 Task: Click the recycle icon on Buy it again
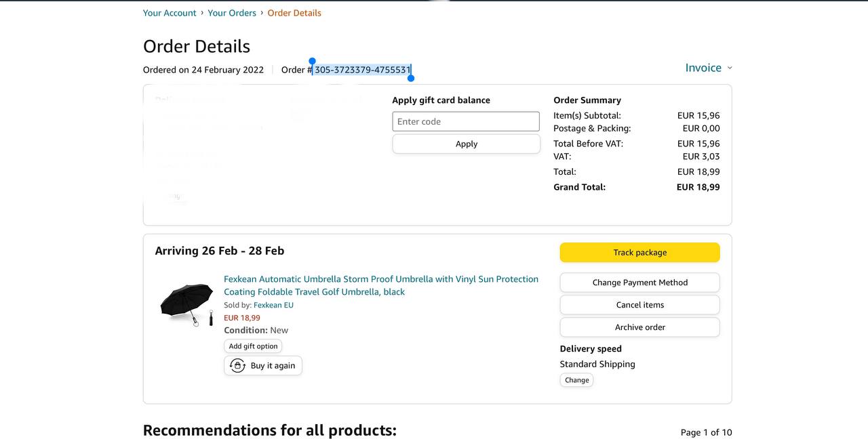(x=237, y=366)
